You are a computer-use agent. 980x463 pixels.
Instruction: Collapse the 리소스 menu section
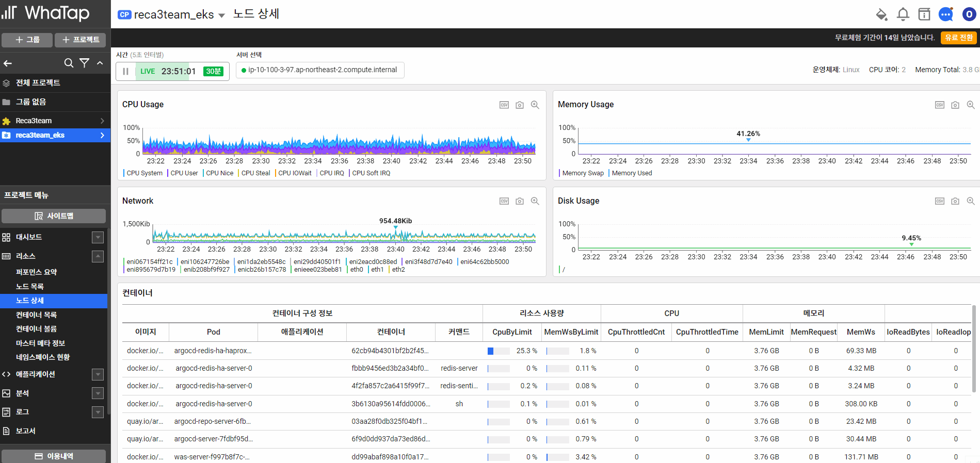click(98, 256)
